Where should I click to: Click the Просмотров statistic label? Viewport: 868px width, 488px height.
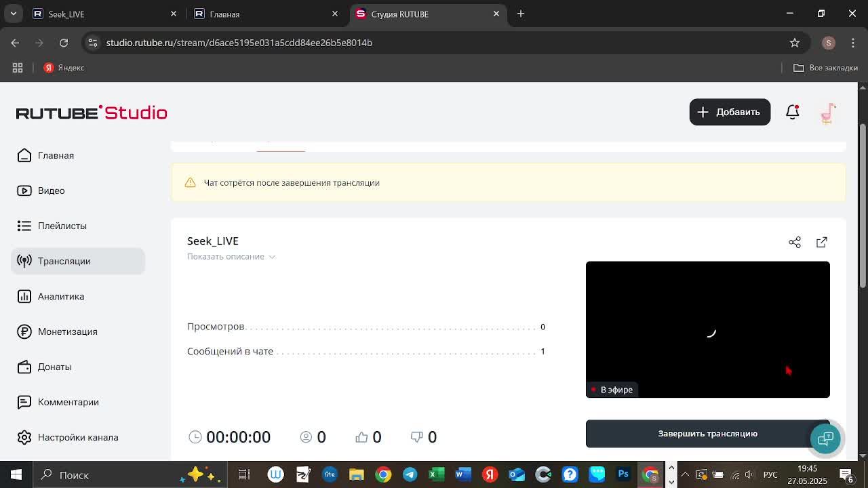tap(216, 327)
